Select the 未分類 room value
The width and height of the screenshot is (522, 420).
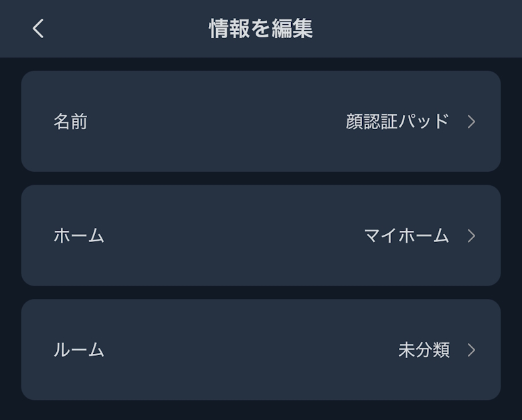424,350
